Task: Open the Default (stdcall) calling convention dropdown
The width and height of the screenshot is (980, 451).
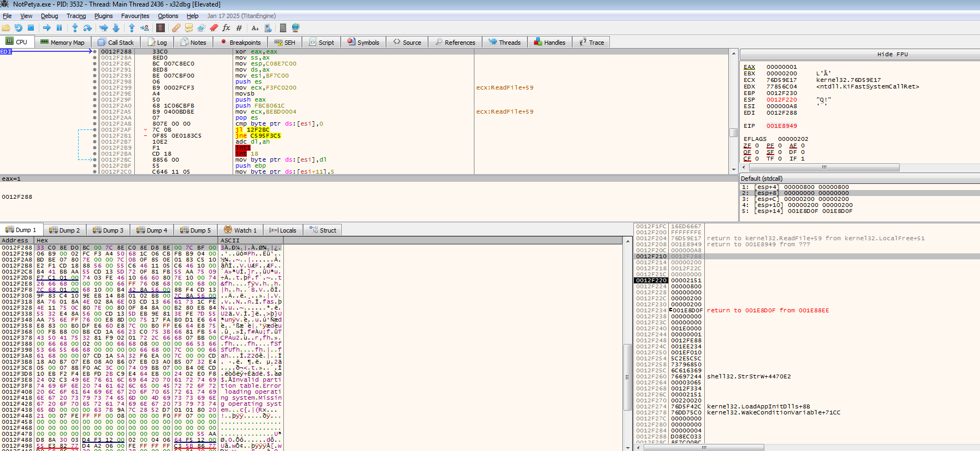Action: [x=859, y=179]
